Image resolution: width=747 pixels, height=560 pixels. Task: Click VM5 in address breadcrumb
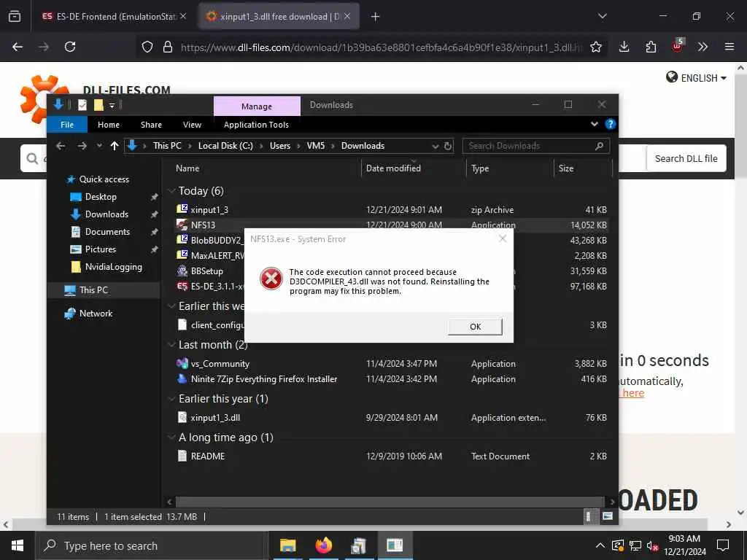[x=315, y=146]
